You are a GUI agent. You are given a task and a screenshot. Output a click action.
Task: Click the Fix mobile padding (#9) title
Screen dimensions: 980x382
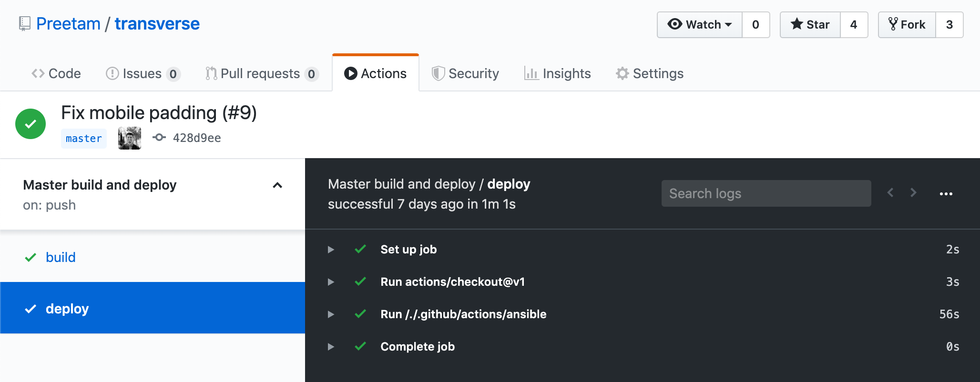coord(159,113)
